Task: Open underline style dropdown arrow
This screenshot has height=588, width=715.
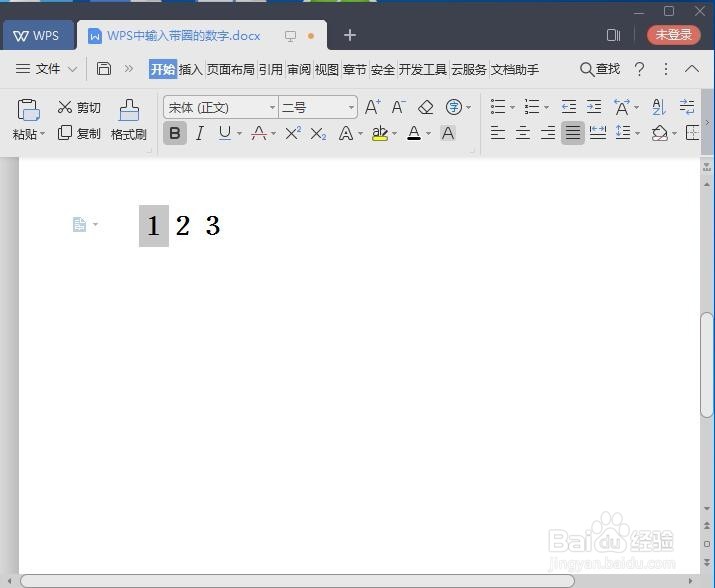Action: [239, 134]
